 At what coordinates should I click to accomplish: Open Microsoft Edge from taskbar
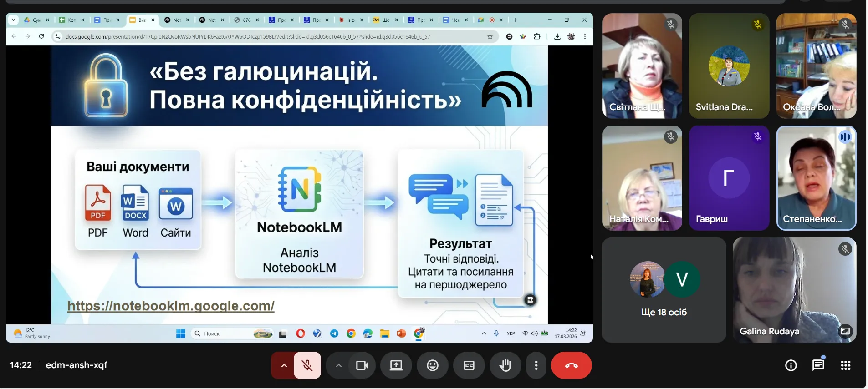tap(368, 334)
